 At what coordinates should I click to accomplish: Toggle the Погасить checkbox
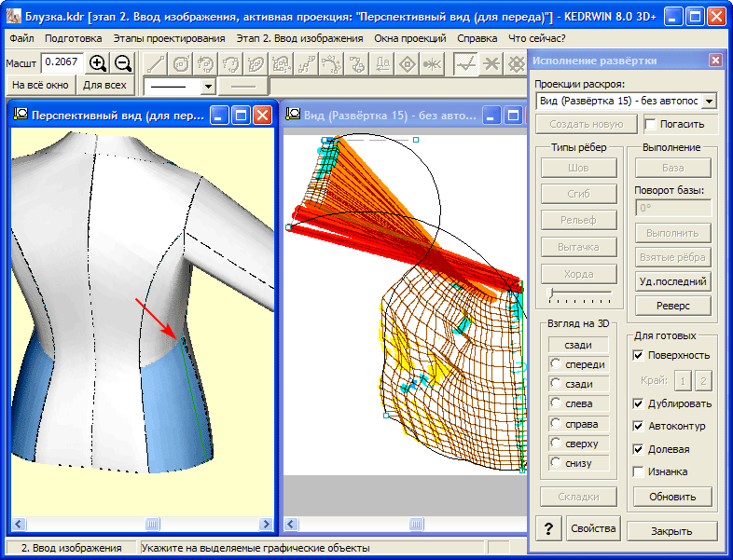pyautogui.click(x=650, y=124)
